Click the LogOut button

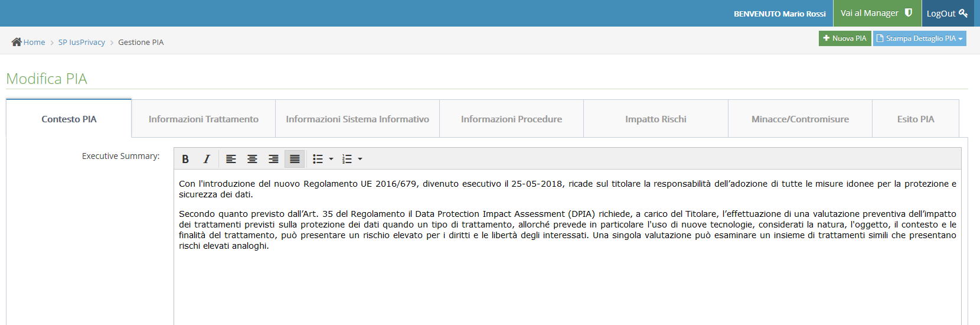(x=947, y=13)
